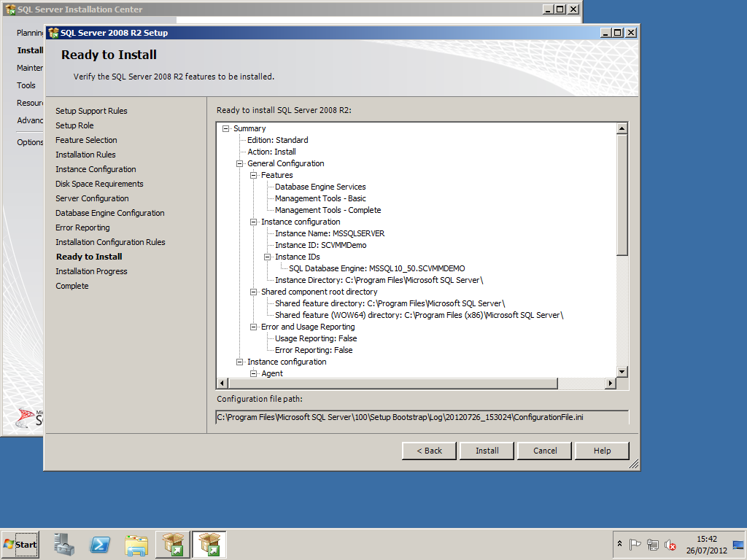
Task: Collapse the Instance IDs node
Action: (x=267, y=257)
